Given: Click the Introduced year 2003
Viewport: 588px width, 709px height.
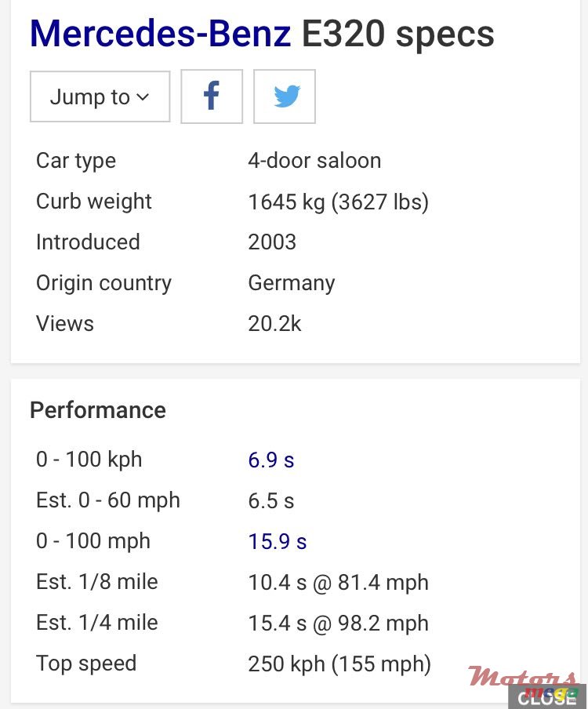Looking at the screenshot, I should (272, 242).
